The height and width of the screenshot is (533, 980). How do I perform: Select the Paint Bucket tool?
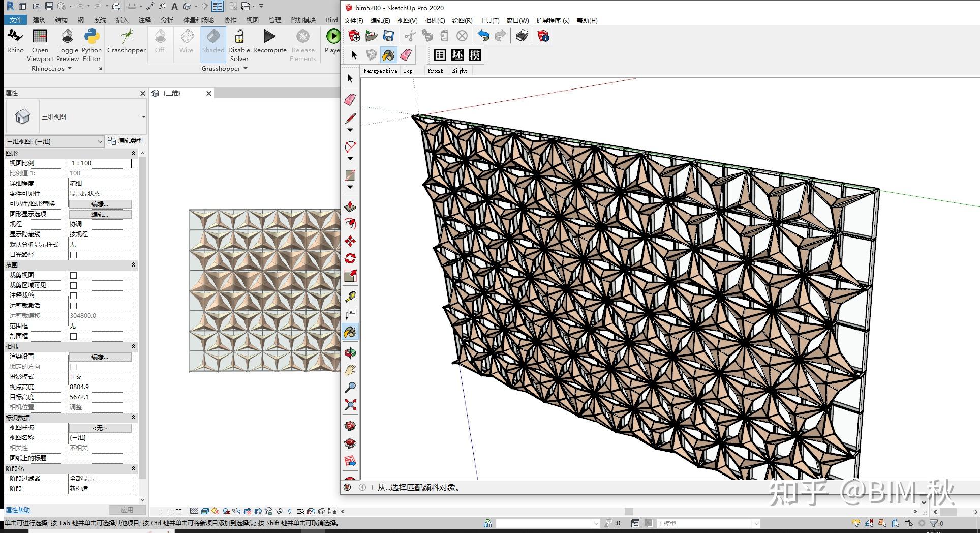coord(350,333)
